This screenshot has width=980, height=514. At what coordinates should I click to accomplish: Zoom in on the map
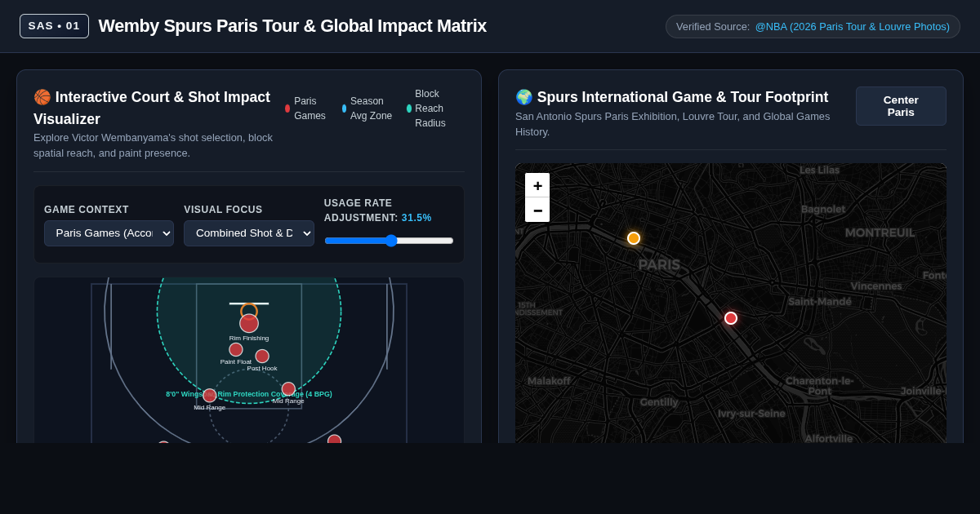(537, 185)
